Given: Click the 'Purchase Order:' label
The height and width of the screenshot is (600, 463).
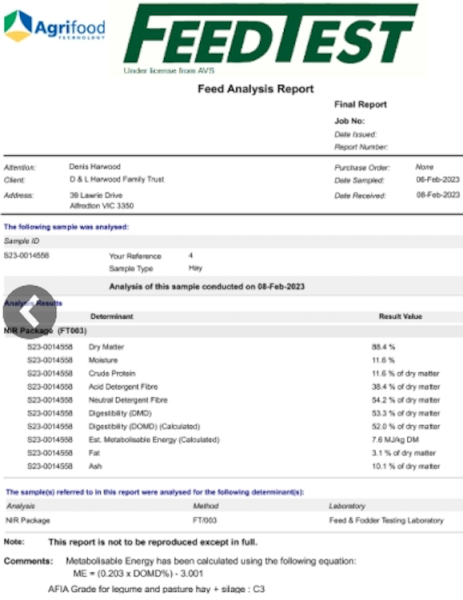Looking at the screenshot, I should pyautogui.click(x=362, y=168).
